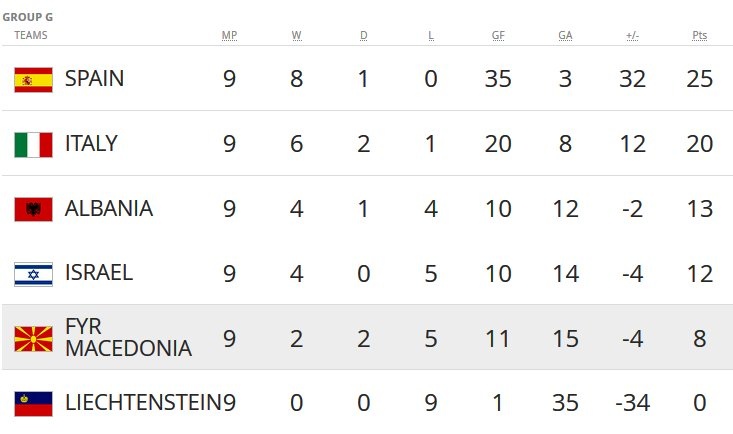The height and width of the screenshot is (434, 733).
Task: Click the W column header
Action: [297, 36]
